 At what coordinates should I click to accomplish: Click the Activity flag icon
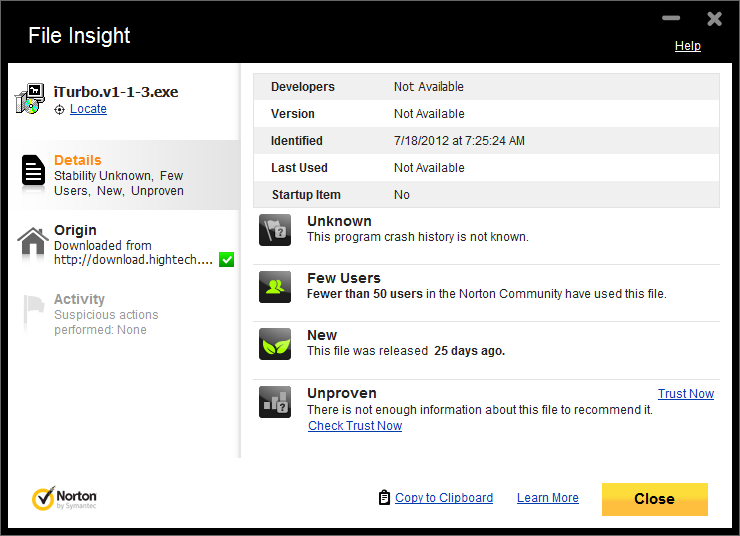point(33,311)
